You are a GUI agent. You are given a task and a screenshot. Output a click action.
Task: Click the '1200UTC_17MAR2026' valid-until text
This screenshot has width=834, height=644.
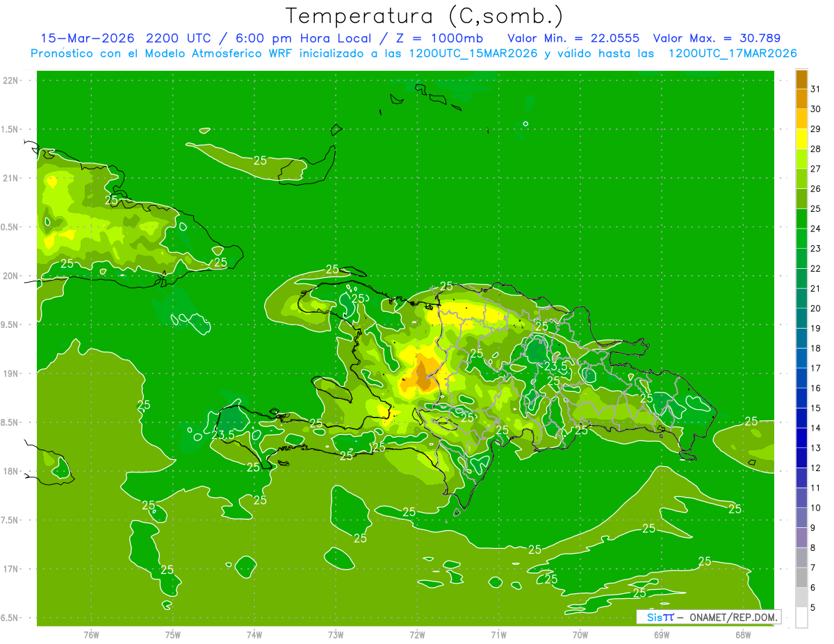point(732,53)
